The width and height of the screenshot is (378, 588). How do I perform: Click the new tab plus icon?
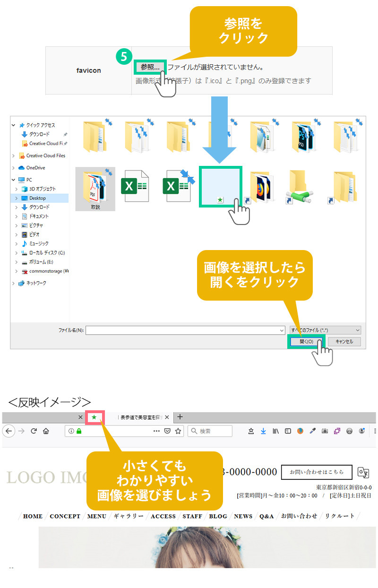(180, 417)
